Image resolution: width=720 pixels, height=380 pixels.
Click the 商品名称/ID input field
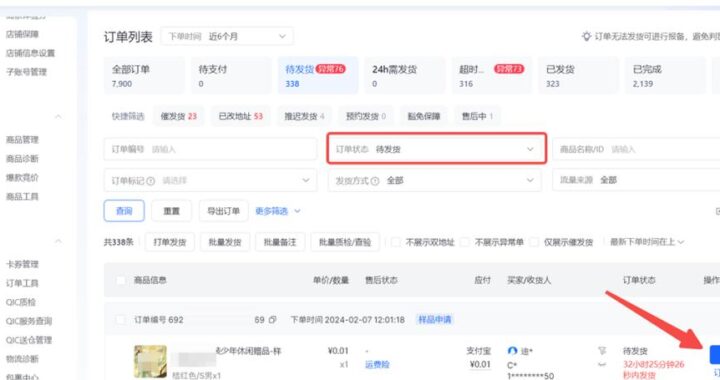636,149
